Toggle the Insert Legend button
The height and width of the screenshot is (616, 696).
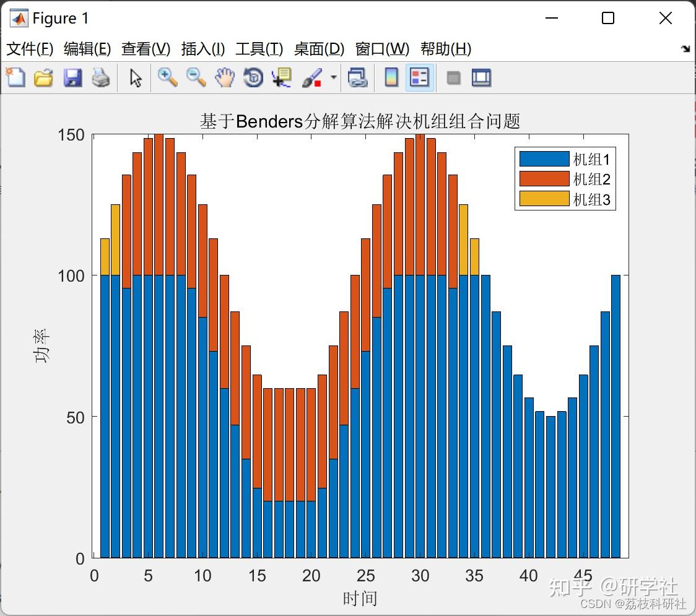pyautogui.click(x=419, y=77)
